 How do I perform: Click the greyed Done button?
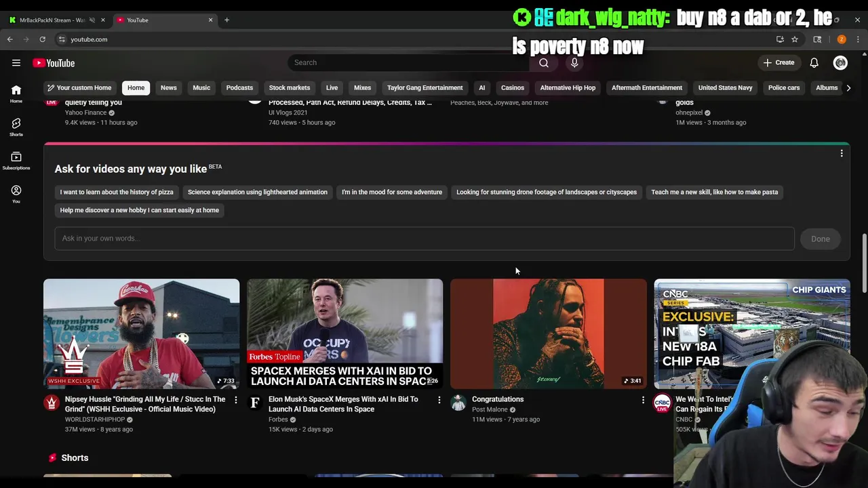tap(821, 239)
